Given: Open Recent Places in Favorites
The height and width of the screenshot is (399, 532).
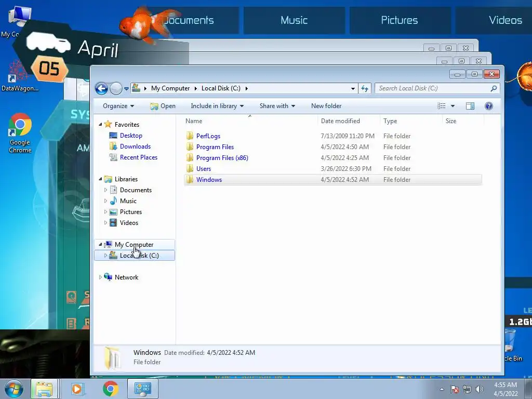Looking at the screenshot, I should (138, 157).
